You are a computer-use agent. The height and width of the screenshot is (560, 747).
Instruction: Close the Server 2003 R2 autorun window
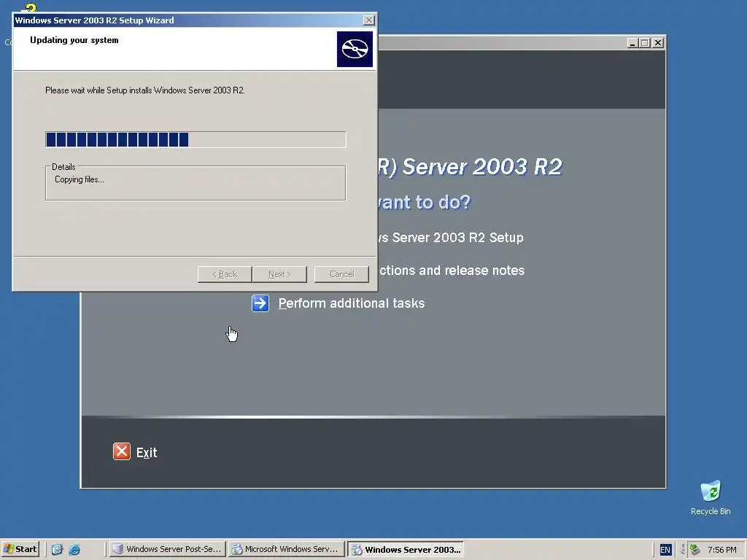(658, 43)
